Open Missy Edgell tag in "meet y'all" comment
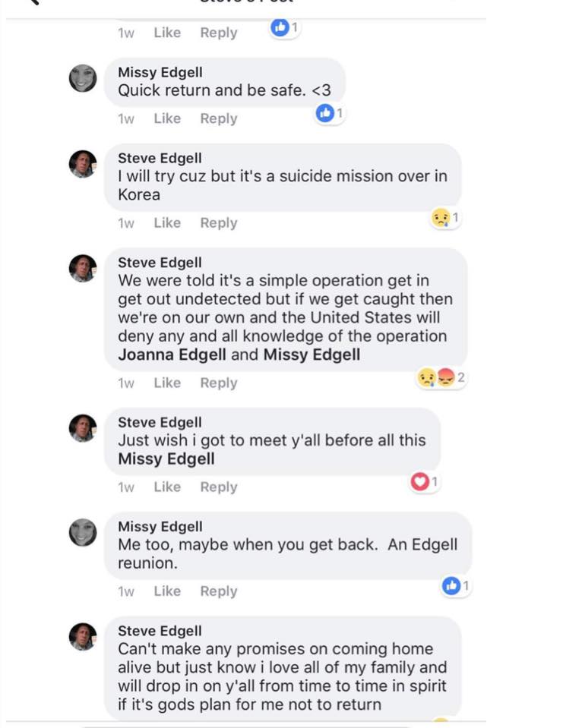 166,459
